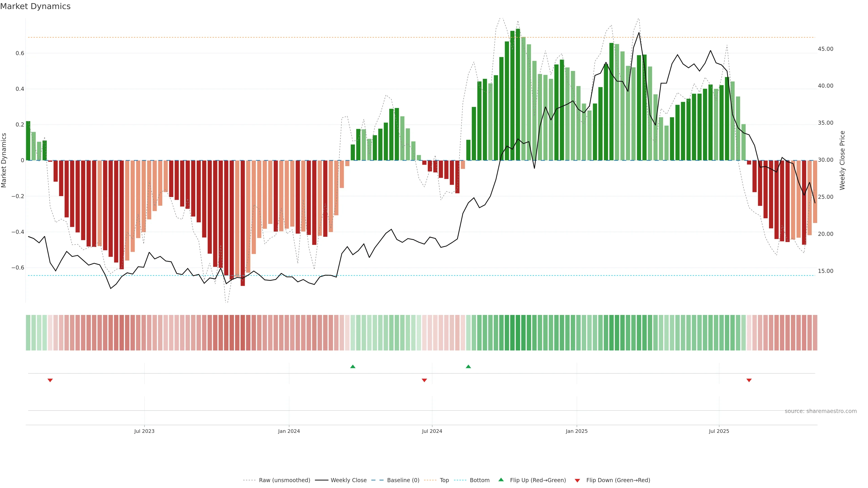Click the Jan 2025 axis label

577,431
